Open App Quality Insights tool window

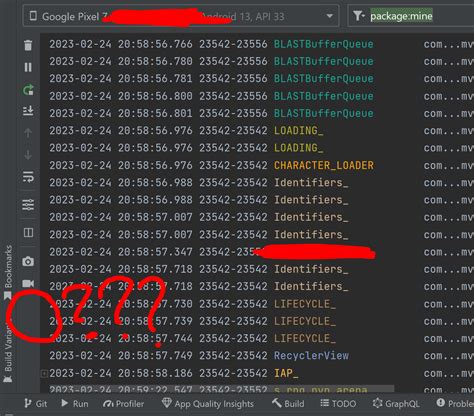(208, 404)
